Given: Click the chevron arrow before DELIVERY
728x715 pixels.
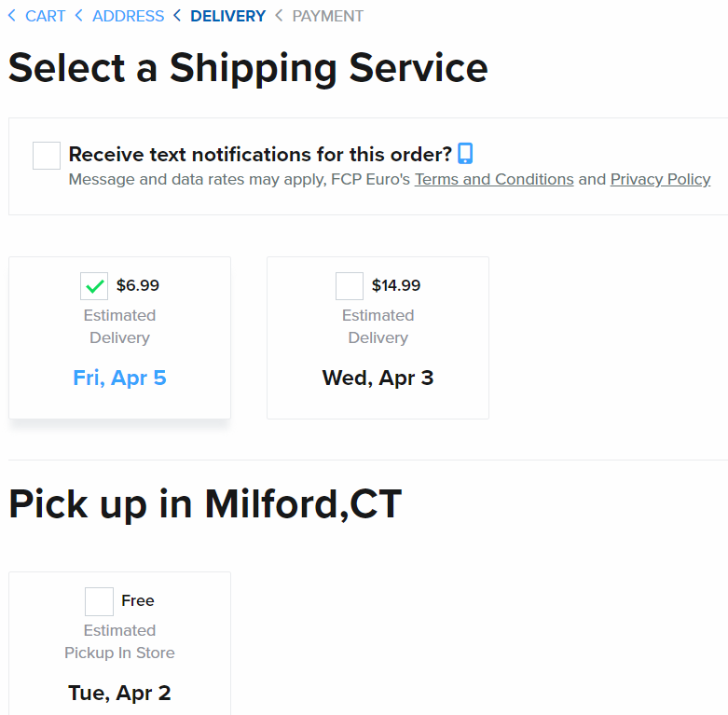Looking at the screenshot, I should tap(177, 16).
